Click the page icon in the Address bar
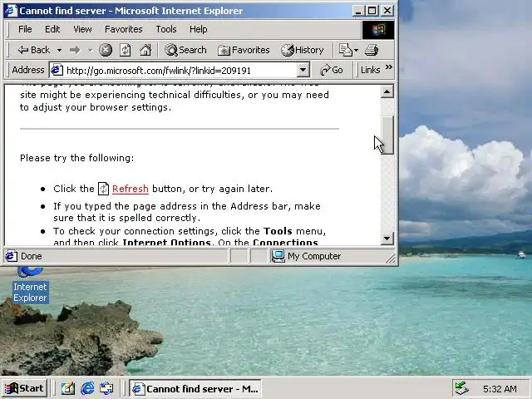 tap(57, 70)
